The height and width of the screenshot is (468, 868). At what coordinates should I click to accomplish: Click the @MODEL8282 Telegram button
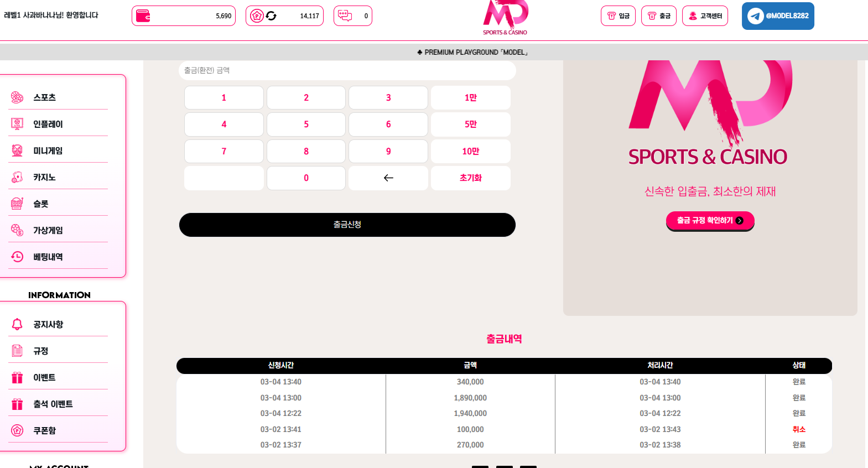click(778, 16)
